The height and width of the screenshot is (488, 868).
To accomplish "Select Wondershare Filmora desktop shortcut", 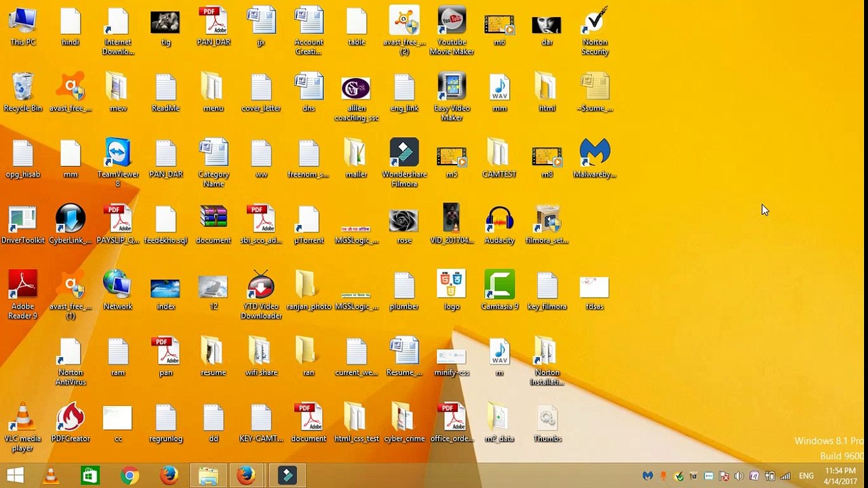I will click(404, 163).
